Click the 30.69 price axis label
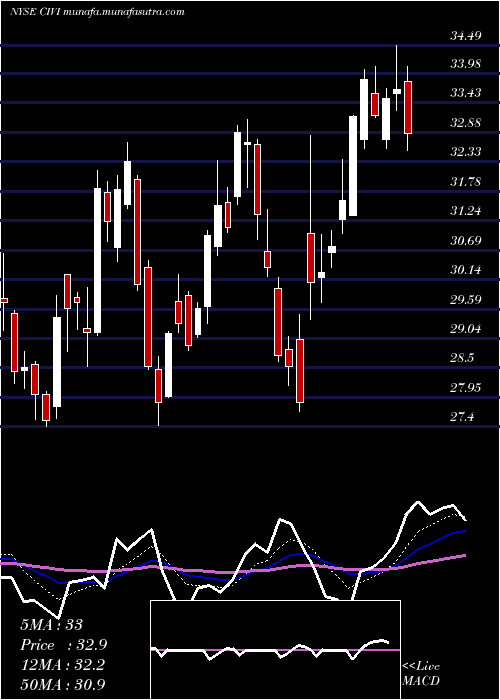This screenshot has width=500, height=700. 466,241
